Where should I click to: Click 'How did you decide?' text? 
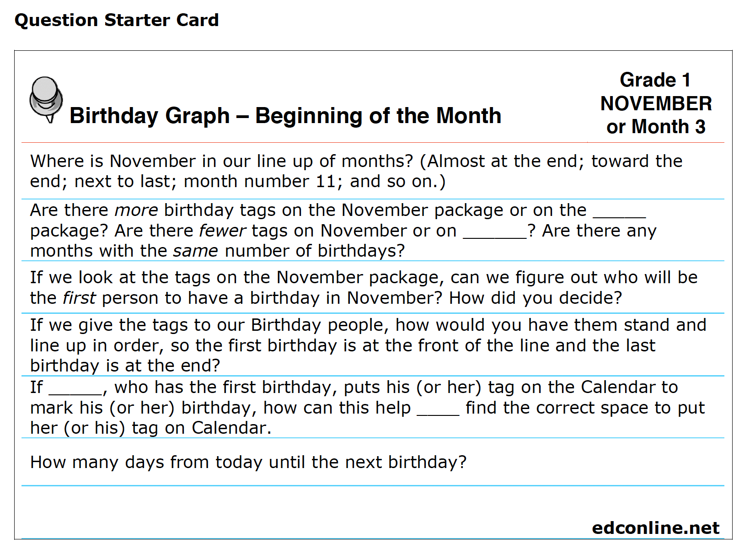pyautogui.click(x=536, y=298)
